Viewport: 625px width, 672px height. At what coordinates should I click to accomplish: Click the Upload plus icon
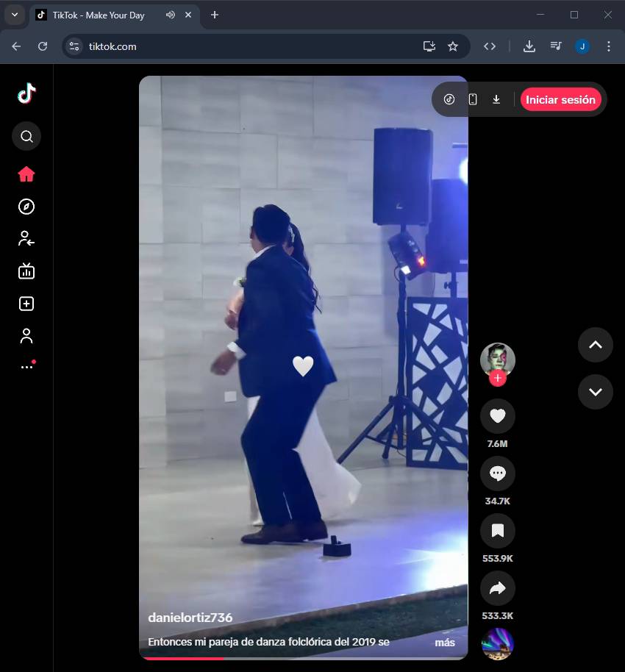(x=26, y=304)
